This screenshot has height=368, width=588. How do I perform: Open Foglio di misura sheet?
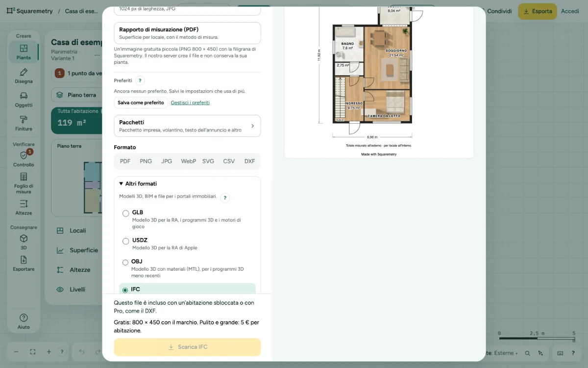coord(24,183)
